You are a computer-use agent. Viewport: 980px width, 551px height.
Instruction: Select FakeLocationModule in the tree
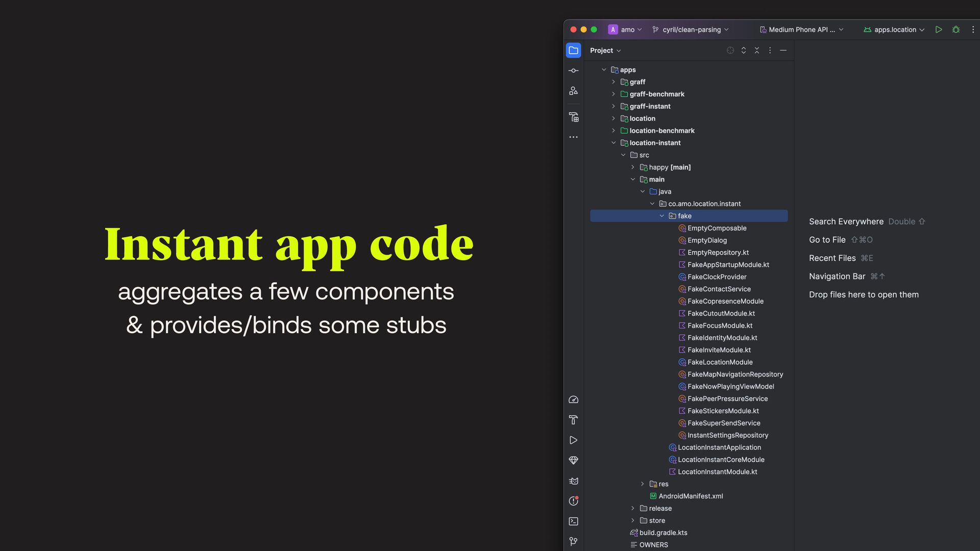720,362
